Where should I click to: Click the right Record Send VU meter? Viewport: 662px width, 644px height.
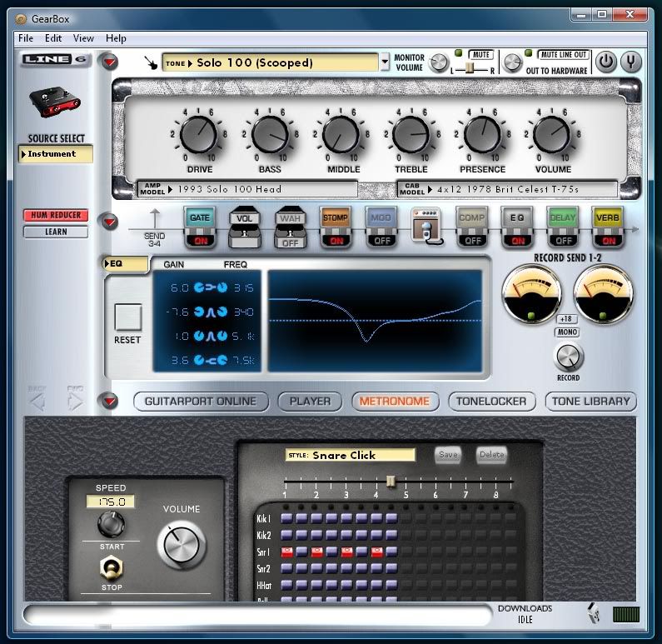[x=603, y=293]
